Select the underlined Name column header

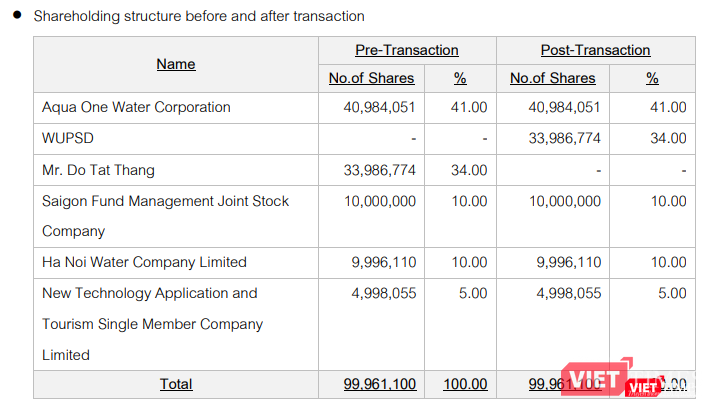click(x=176, y=64)
